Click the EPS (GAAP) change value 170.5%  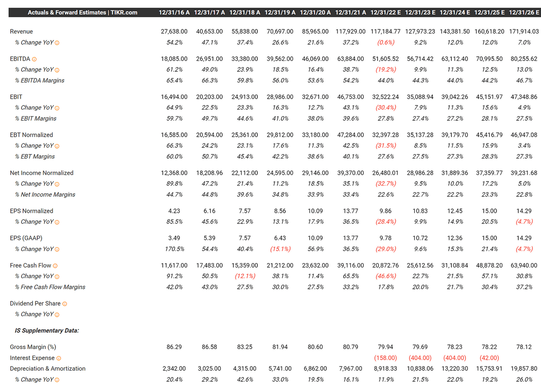pyautogui.click(x=174, y=249)
